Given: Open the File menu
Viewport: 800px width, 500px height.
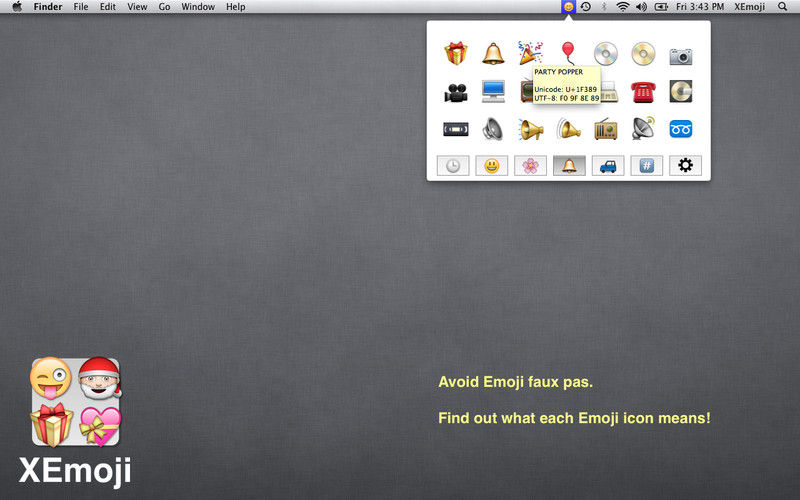Looking at the screenshot, I should coord(81,7).
